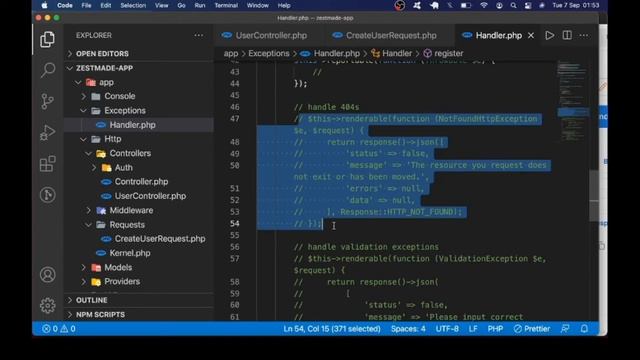
Task: Change end of line sequence LF
Action: 473,329
